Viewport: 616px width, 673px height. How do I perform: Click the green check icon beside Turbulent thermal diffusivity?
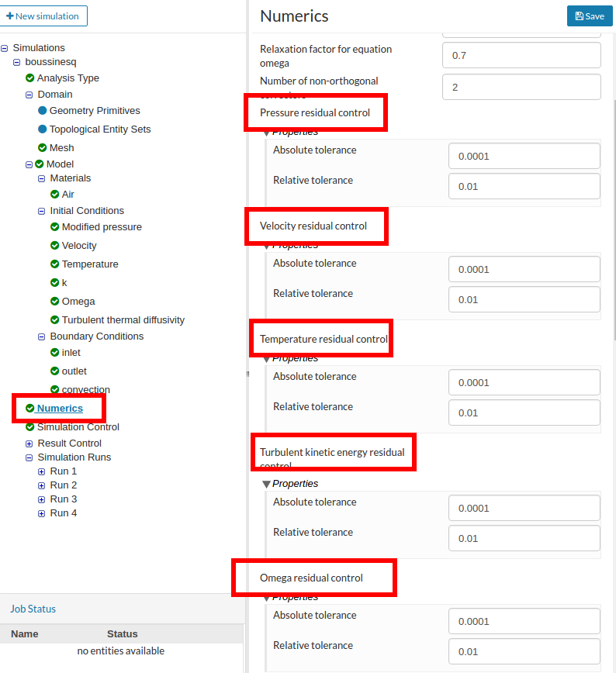tap(54, 320)
